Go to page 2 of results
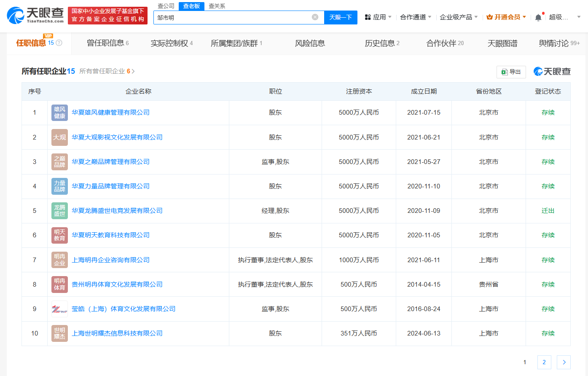 544,362
